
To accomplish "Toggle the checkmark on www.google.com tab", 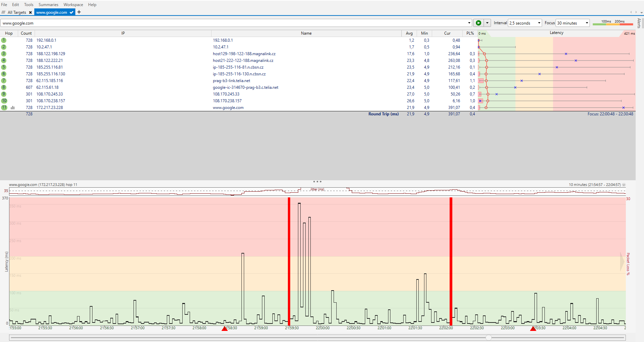I will [x=71, y=12].
